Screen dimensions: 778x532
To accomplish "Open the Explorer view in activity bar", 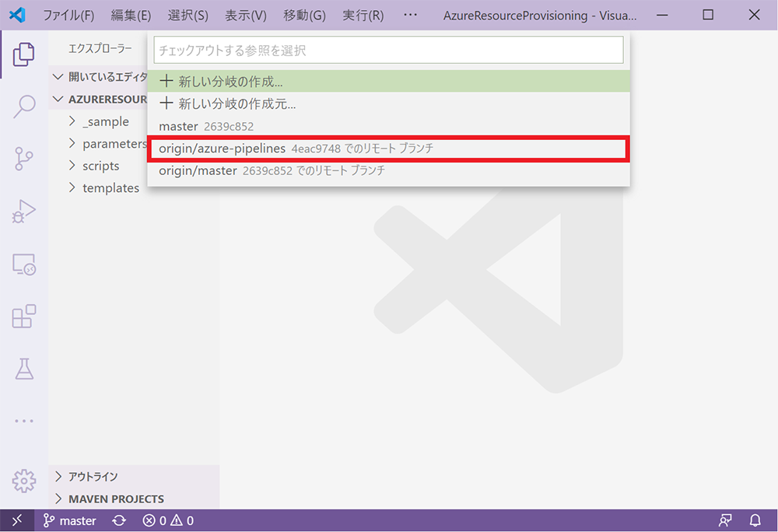I will [23, 54].
